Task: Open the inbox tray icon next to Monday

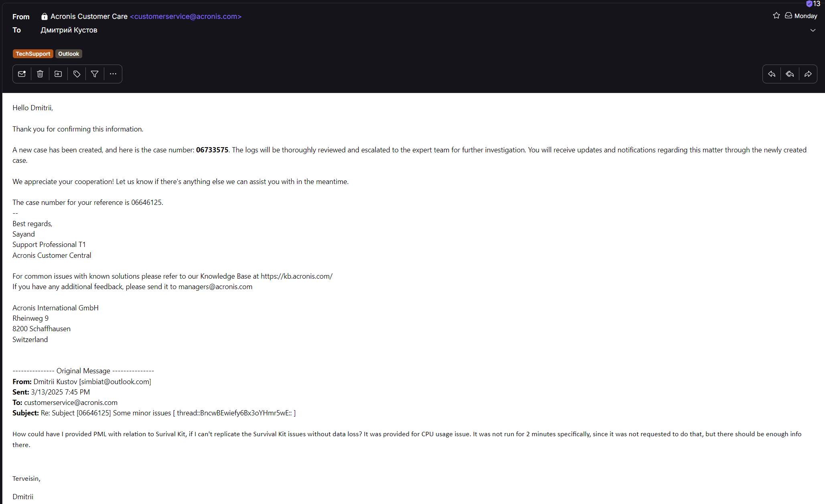Action: click(789, 16)
